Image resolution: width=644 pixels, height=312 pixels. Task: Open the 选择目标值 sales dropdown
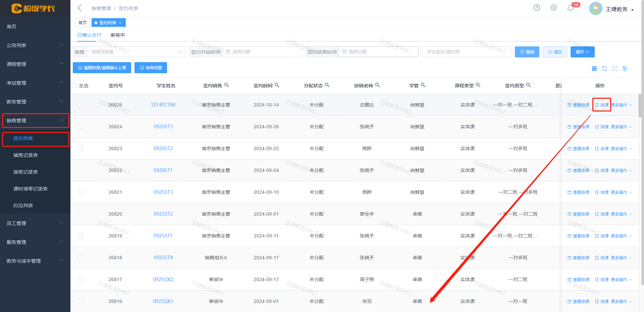pyautogui.click(x=136, y=52)
